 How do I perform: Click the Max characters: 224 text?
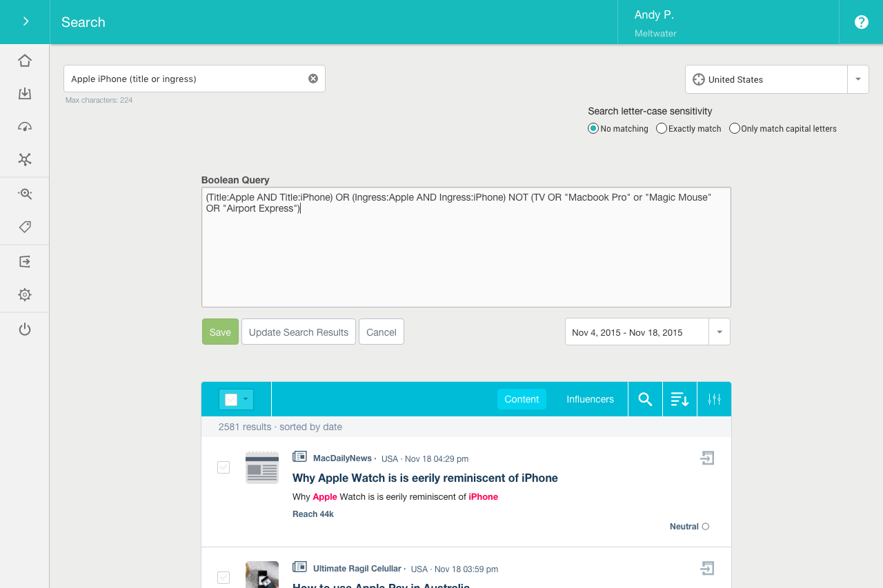click(99, 100)
